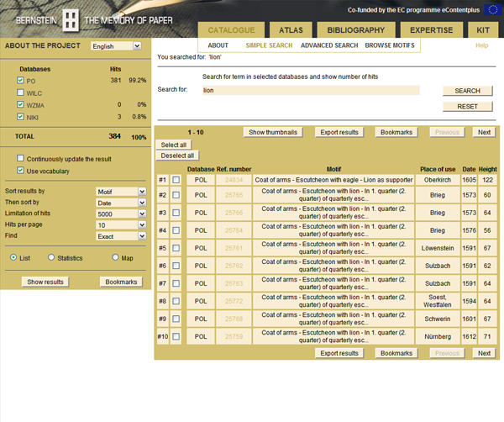Tick the checkbox for result #1
This screenshot has height=422, width=504.
point(176,180)
